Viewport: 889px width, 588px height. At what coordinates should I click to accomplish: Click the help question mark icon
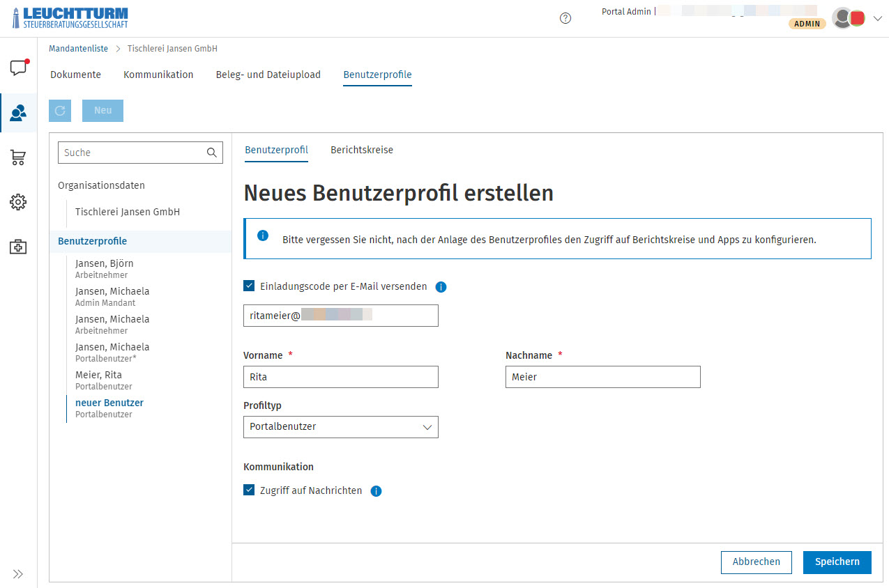(x=565, y=19)
